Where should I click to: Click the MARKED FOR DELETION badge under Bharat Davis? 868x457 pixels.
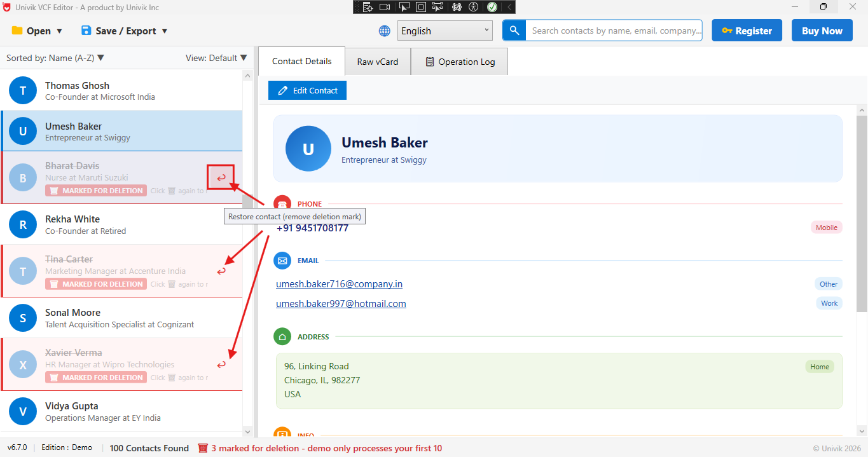click(96, 191)
